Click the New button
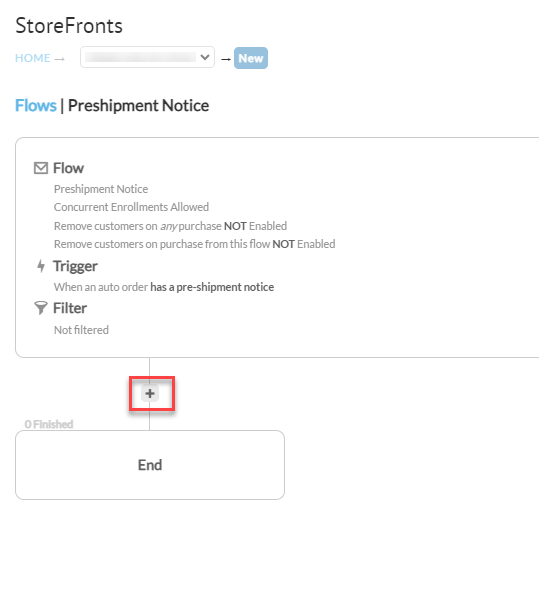Image resolution: width=539 pixels, height=591 pixels. click(x=251, y=58)
